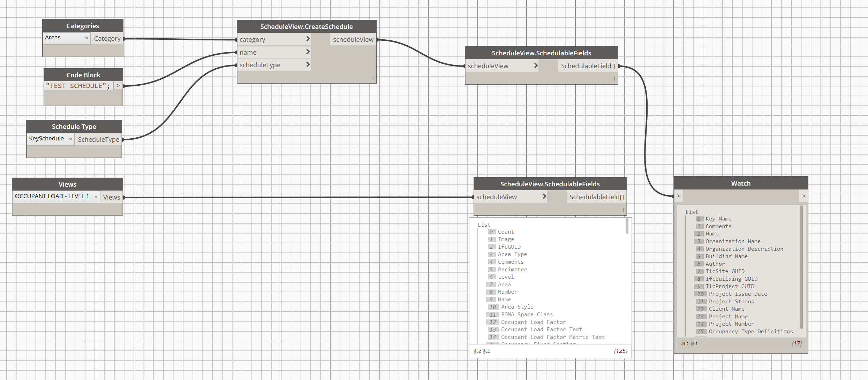Select Organization Name item in Watch list
The width and height of the screenshot is (868, 380).
(x=733, y=241)
